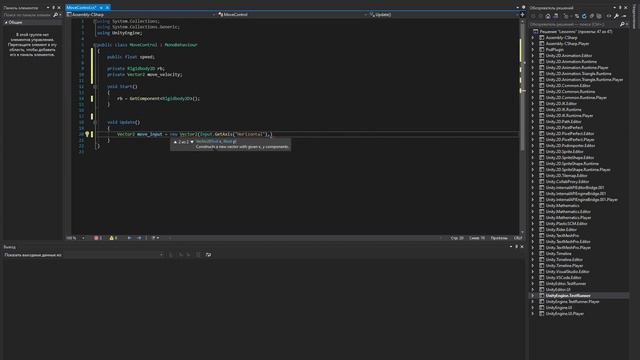Select Unity.VisualStudio.Editor project
The image size is (640, 360).
pos(568,271)
